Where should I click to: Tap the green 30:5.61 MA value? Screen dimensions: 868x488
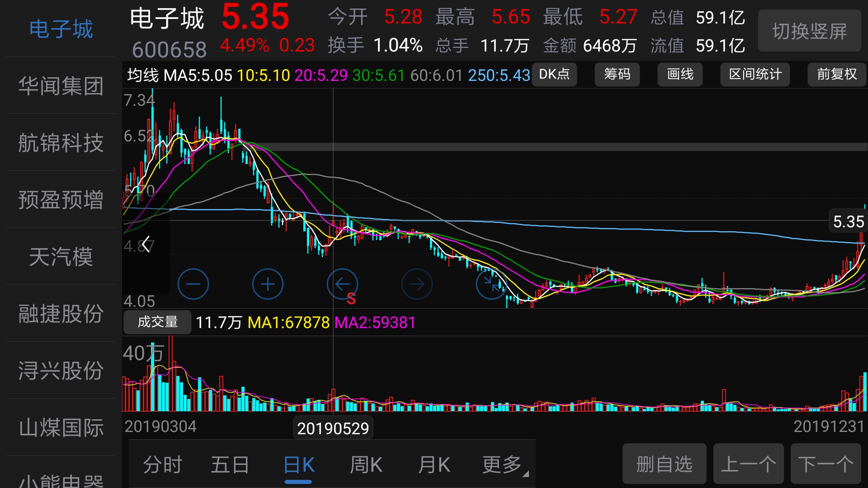379,75
